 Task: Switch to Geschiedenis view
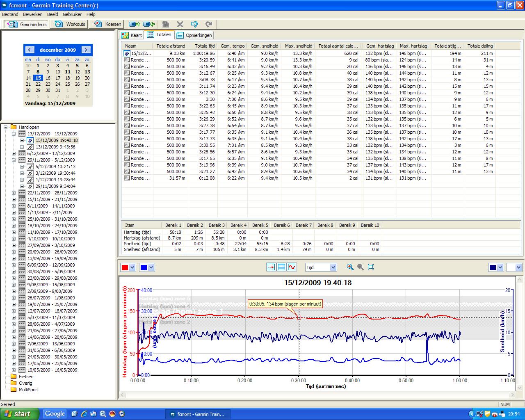(x=26, y=24)
